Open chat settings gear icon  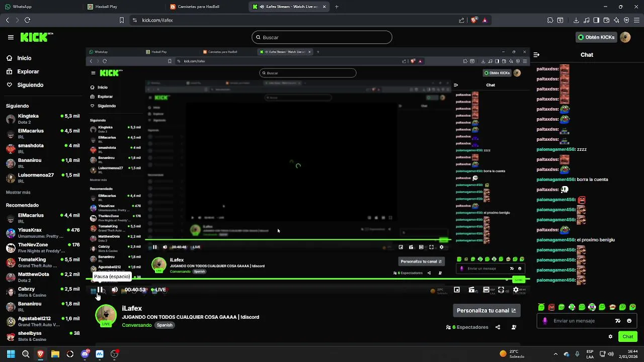(610, 337)
